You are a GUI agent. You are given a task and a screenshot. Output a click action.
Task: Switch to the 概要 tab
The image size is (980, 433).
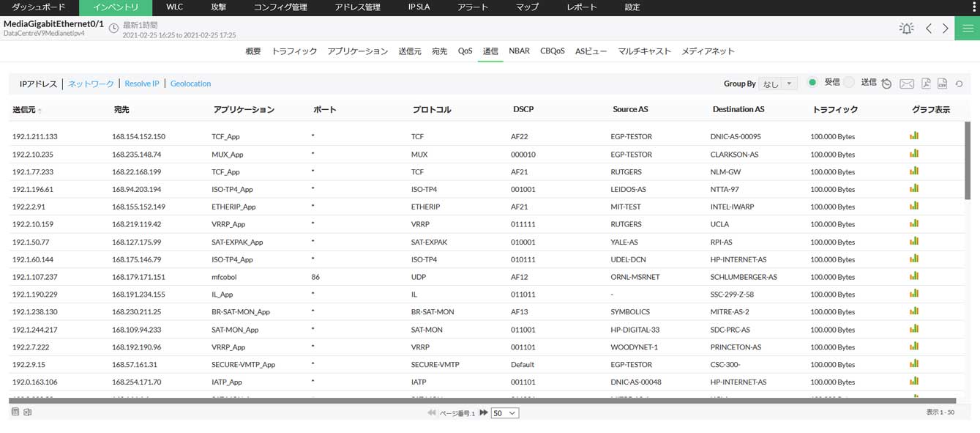253,51
